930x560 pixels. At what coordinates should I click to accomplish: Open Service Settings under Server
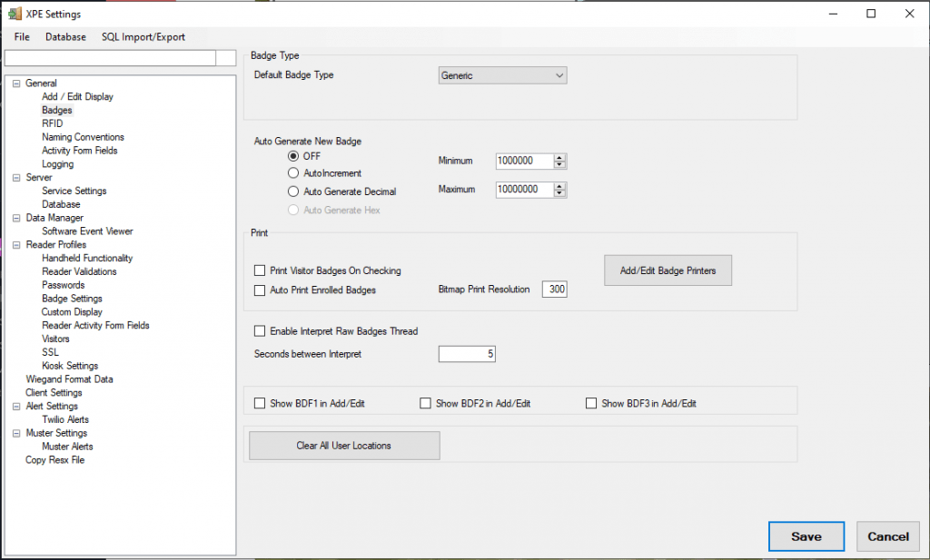pos(74,191)
